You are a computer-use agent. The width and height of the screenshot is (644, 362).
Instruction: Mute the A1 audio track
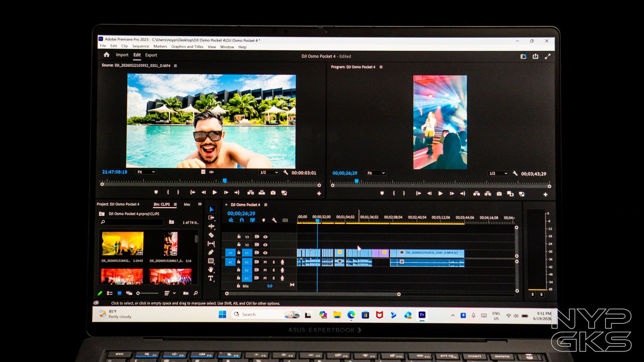[265, 262]
